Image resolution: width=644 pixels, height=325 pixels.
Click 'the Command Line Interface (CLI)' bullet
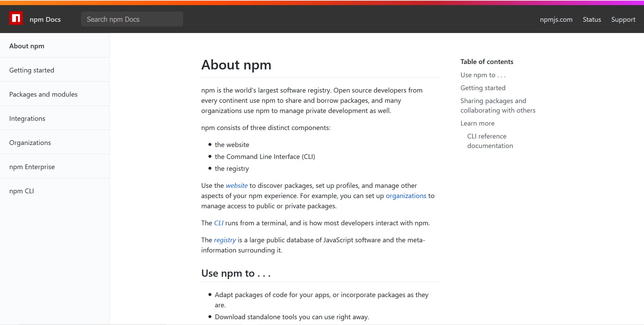point(265,157)
